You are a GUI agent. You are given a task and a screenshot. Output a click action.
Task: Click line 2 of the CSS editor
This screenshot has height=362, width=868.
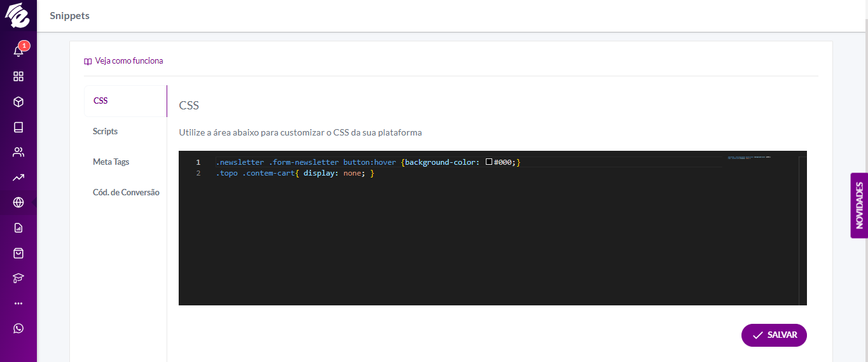pos(296,173)
